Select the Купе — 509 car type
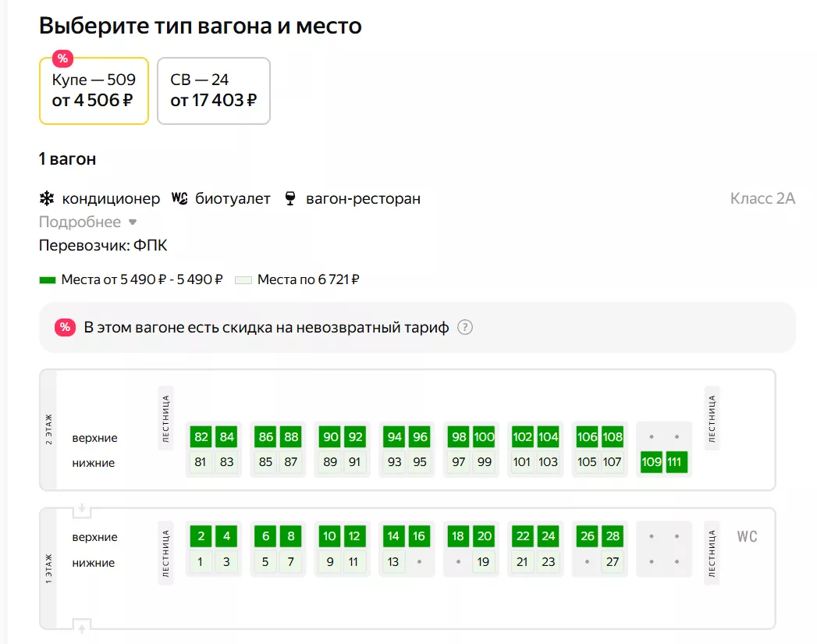This screenshot has height=644, width=817. coord(94,91)
